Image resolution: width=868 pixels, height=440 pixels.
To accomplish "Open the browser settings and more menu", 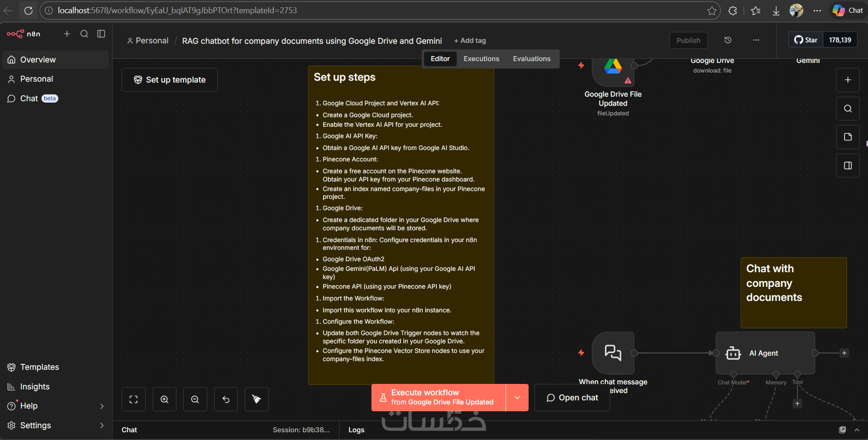I will [817, 10].
